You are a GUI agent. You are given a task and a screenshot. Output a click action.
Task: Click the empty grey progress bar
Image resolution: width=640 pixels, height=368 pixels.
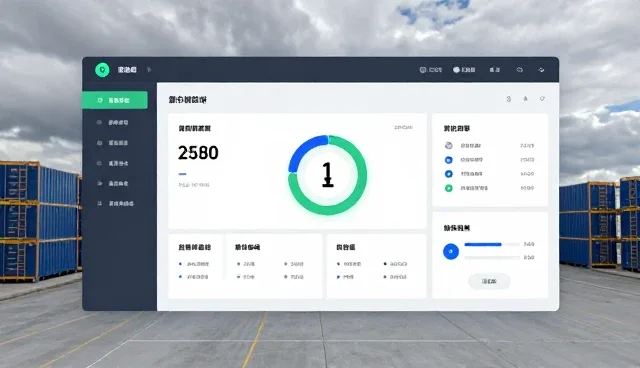pos(492,257)
